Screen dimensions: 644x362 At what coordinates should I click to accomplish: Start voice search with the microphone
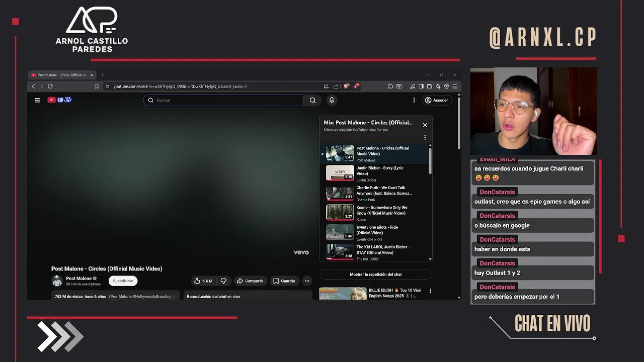click(332, 100)
